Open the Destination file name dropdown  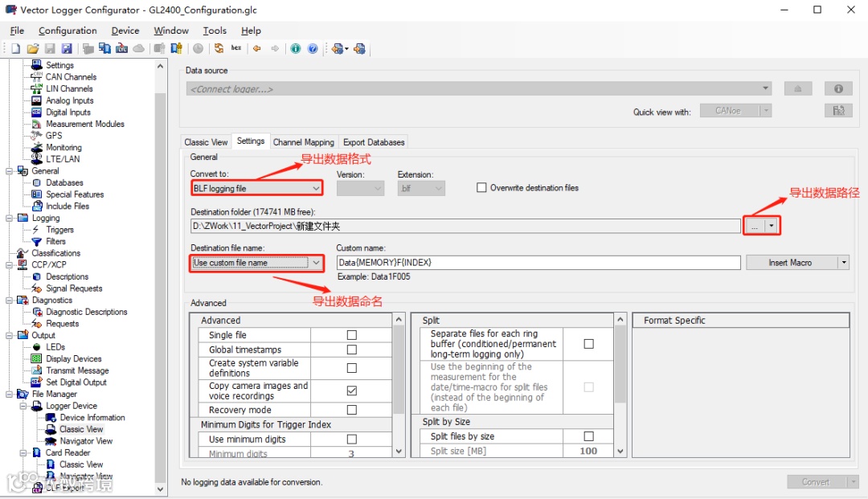coord(256,263)
